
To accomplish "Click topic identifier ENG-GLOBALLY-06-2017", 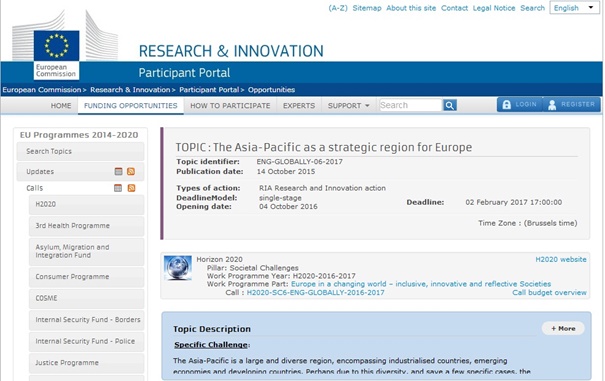I will 299,162.
